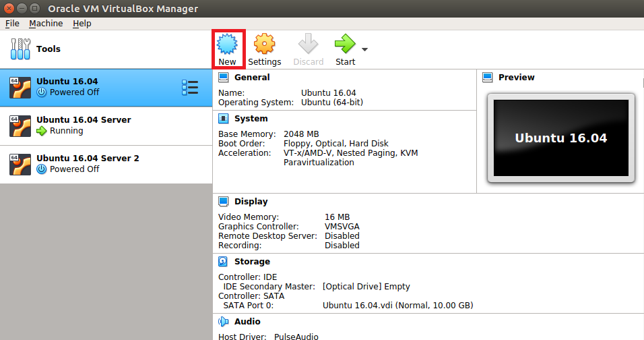Viewport: 644px width, 340px height.
Task: Click the Acceleration value text
Action: pos(351,157)
